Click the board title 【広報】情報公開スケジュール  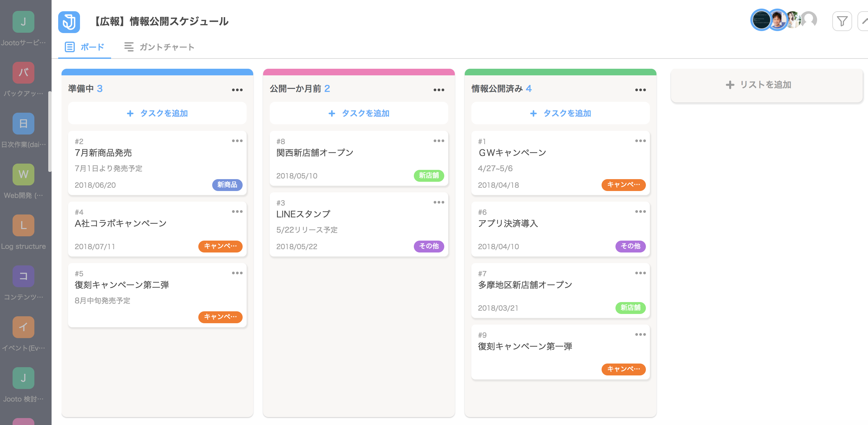160,21
